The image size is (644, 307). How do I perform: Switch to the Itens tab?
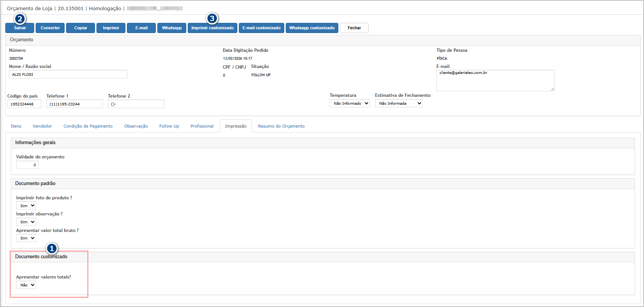click(16, 126)
